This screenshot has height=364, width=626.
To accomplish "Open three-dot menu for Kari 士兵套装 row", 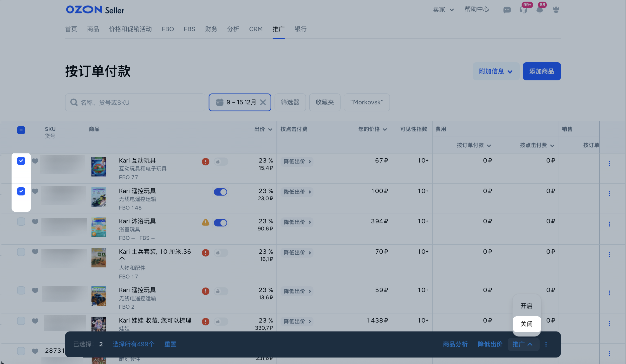I will [x=609, y=254].
